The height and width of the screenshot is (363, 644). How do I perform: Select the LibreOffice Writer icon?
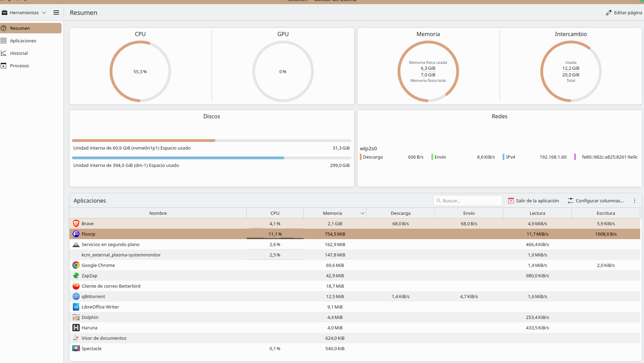pos(76,307)
